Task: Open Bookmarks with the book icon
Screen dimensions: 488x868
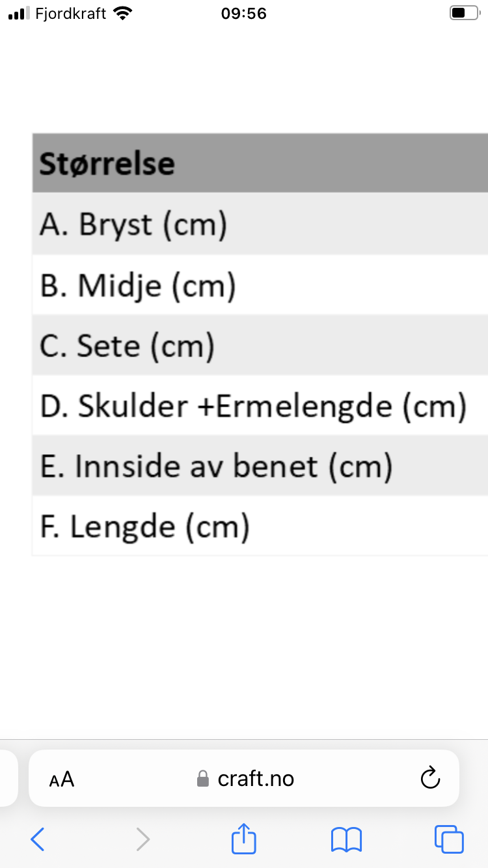Action: tap(346, 839)
